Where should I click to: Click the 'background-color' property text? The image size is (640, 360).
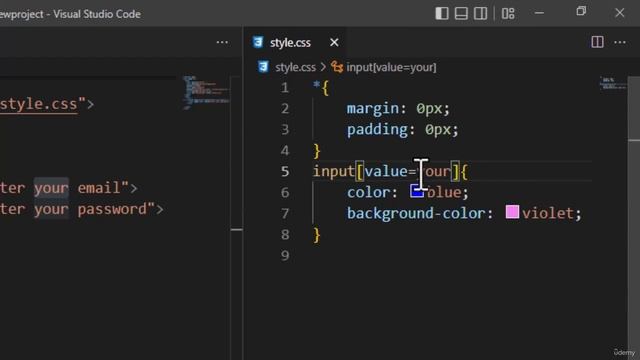click(x=416, y=213)
